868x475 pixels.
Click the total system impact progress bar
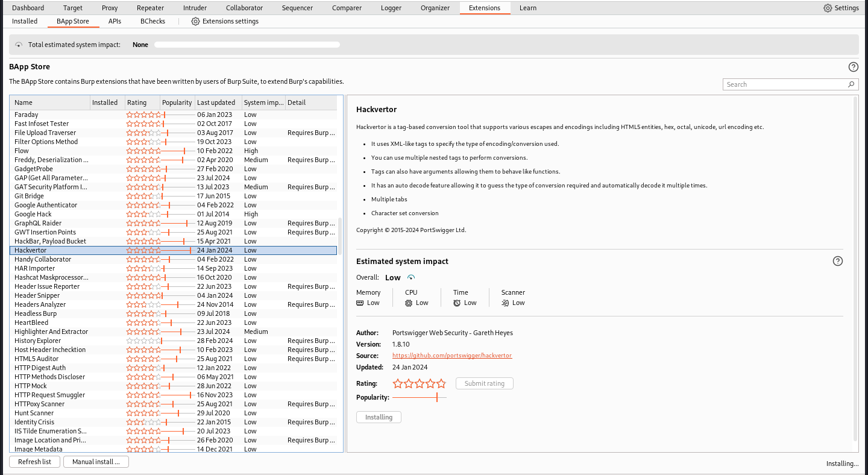tap(247, 45)
